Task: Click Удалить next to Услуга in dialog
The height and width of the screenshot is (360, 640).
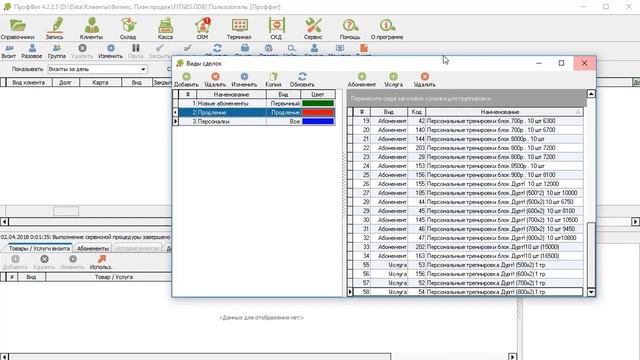Action: 424,80
